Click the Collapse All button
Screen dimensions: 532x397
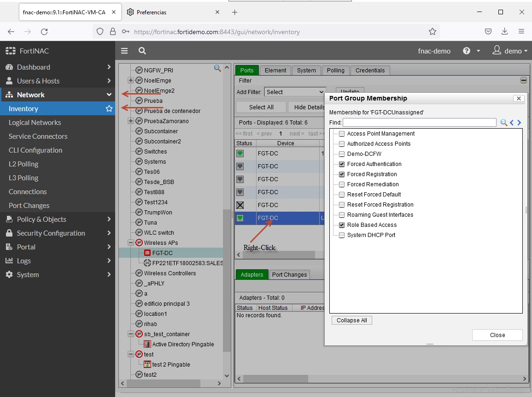(352, 320)
